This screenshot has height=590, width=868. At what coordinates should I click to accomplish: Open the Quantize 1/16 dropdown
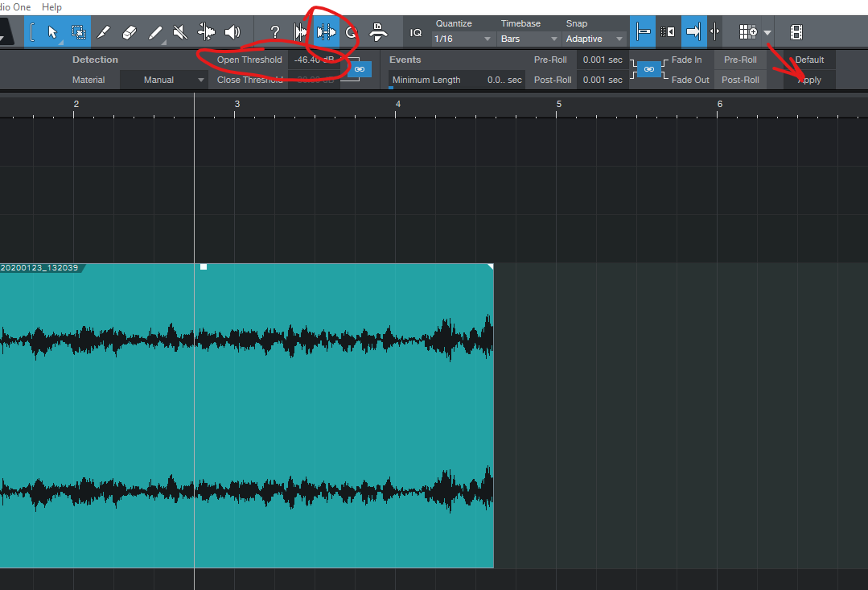point(463,39)
